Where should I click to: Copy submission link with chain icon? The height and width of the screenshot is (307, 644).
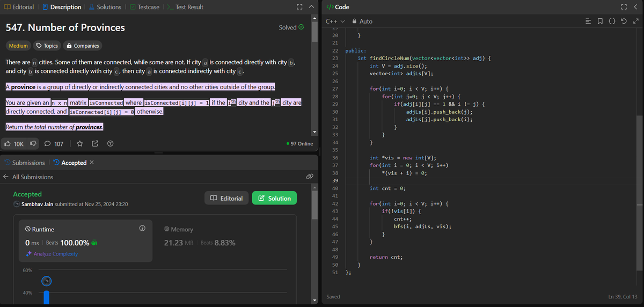click(x=309, y=177)
